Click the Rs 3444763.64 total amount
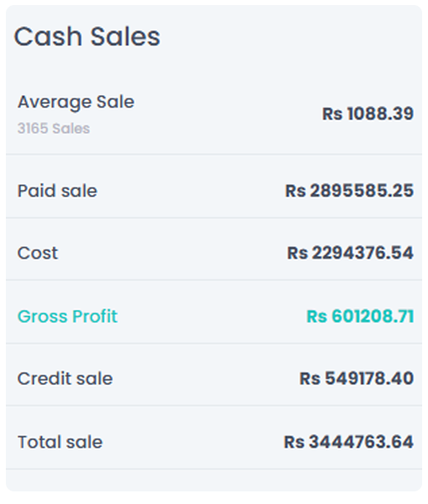This screenshot has width=428, height=504. click(x=348, y=442)
